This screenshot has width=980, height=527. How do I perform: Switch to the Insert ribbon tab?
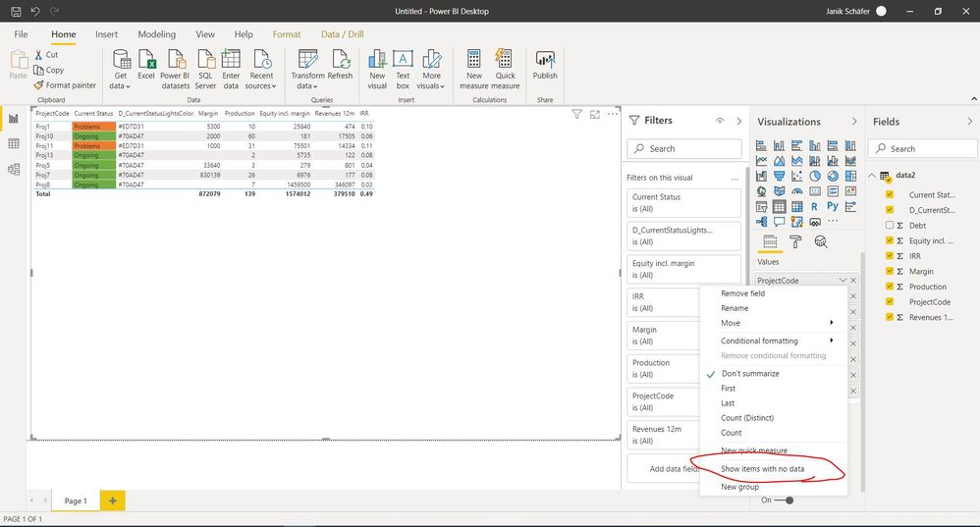[106, 34]
